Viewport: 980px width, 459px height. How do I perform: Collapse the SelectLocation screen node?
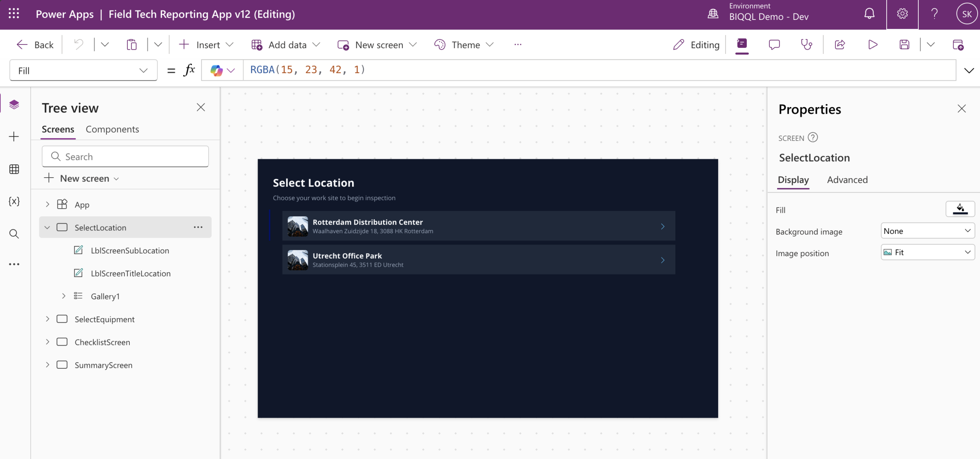[47, 227]
